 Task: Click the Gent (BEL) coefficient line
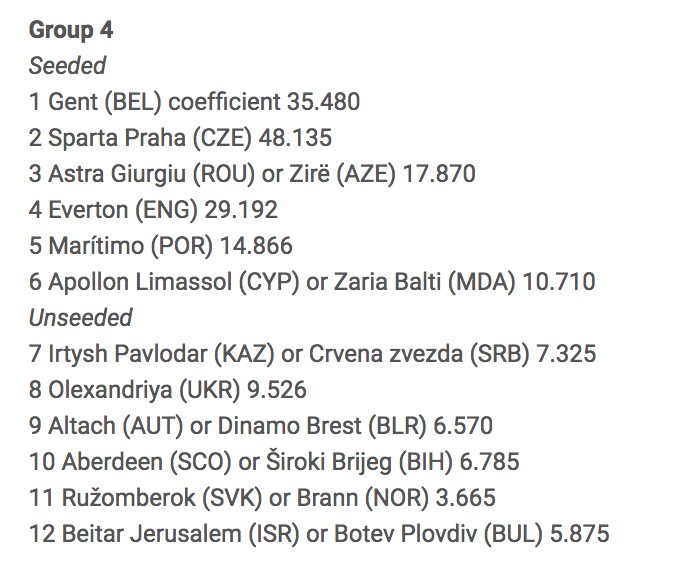(x=194, y=102)
